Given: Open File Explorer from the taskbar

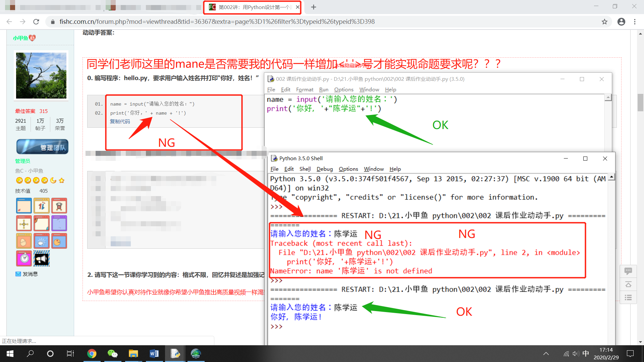Looking at the screenshot, I should (133, 354).
